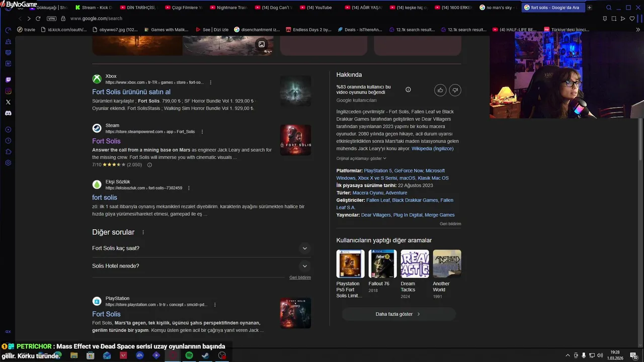This screenshot has width=644, height=362.
Task: Expand 'Solis Hotel nerede?' question
Action: click(x=201, y=266)
